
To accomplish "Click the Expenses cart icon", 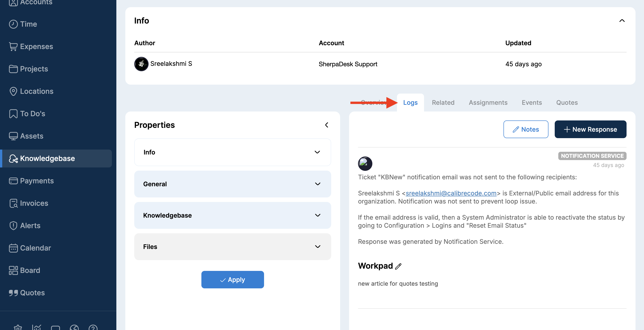I will pos(13,47).
